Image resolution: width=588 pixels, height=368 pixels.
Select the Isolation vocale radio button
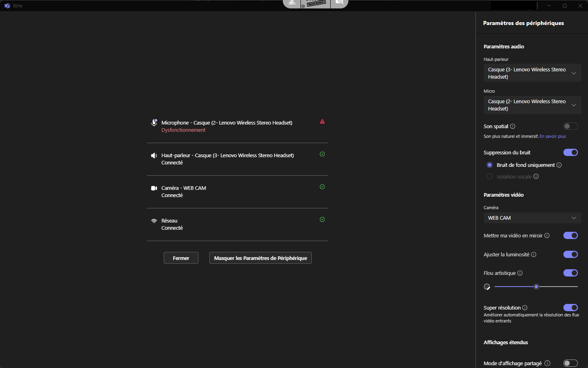[x=490, y=177]
